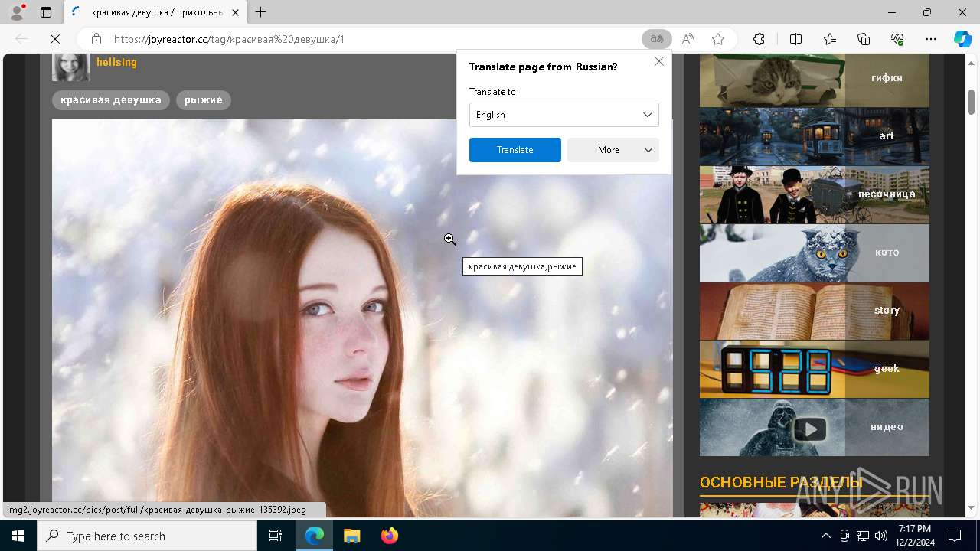The height and width of the screenshot is (551, 980).
Task: View site information lock icon
Action: click(96, 39)
